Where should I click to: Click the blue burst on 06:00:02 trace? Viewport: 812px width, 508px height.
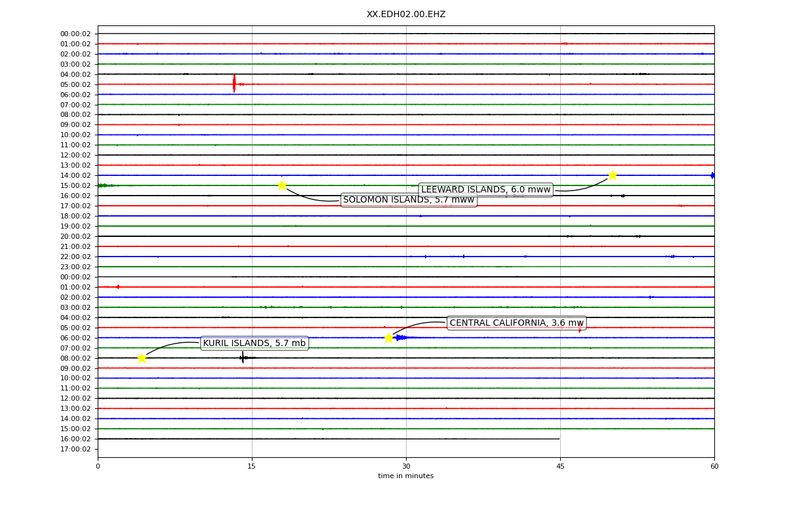pos(405,338)
